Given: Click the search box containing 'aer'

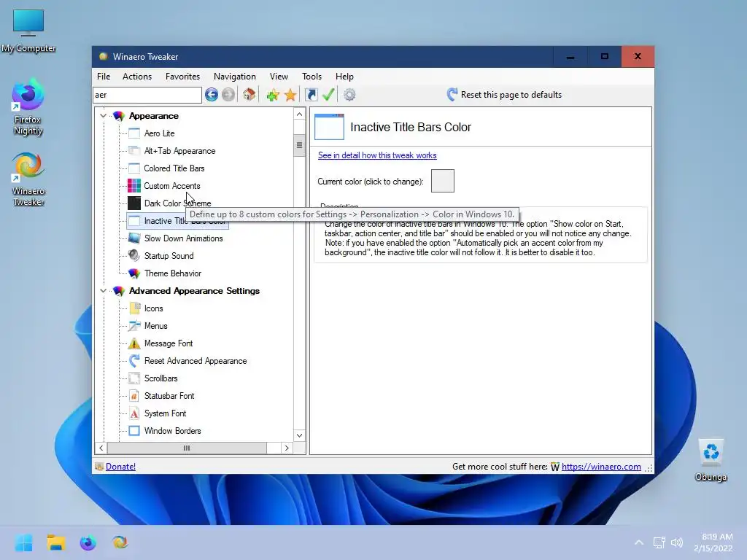Looking at the screenshot, I should [x=147, y=95].
